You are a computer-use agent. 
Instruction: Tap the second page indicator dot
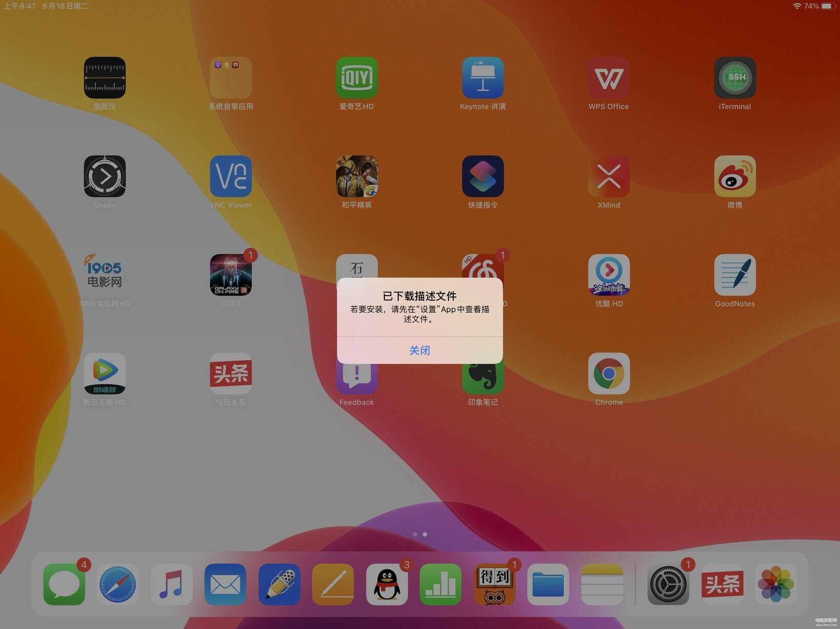(x=425, y=534)
